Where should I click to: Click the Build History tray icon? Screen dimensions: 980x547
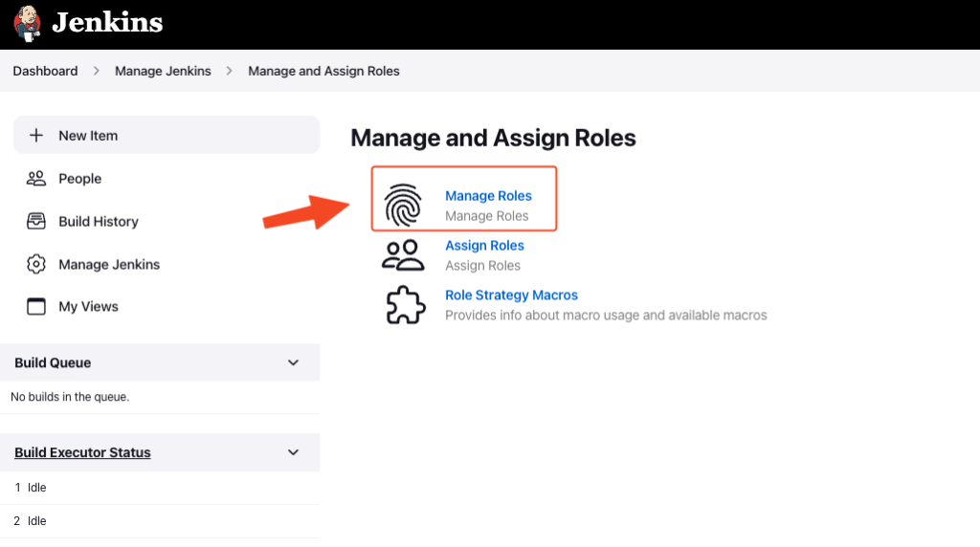pos(36,221)
